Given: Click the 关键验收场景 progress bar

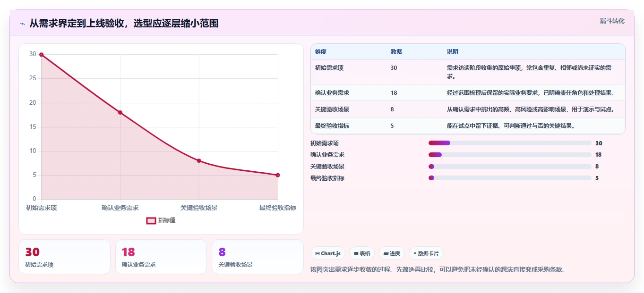Looking at the screenshot, I should (510, 167).
